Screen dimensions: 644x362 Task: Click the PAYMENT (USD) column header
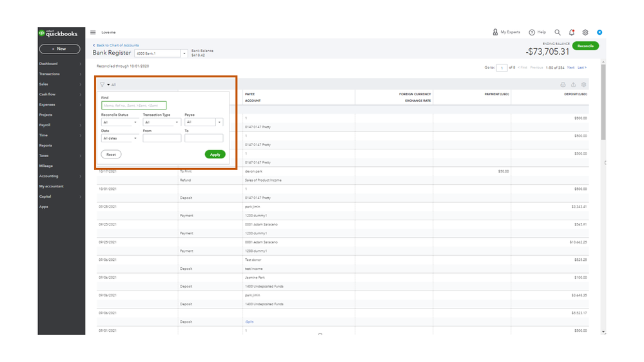click(x=496, y=95)
